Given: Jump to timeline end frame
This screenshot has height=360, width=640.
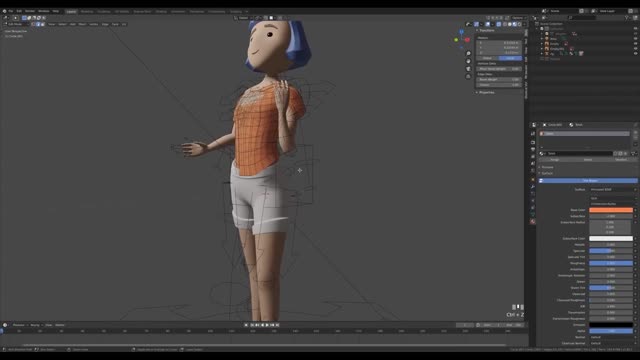Looking at the screenshot, I should click(x=277, y=325).
